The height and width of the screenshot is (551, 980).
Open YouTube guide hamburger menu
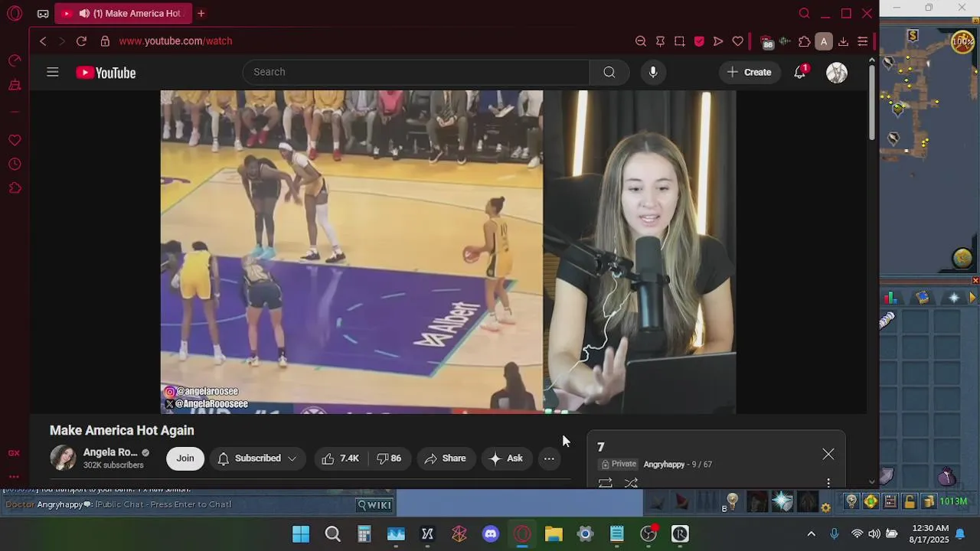(52, 72)
